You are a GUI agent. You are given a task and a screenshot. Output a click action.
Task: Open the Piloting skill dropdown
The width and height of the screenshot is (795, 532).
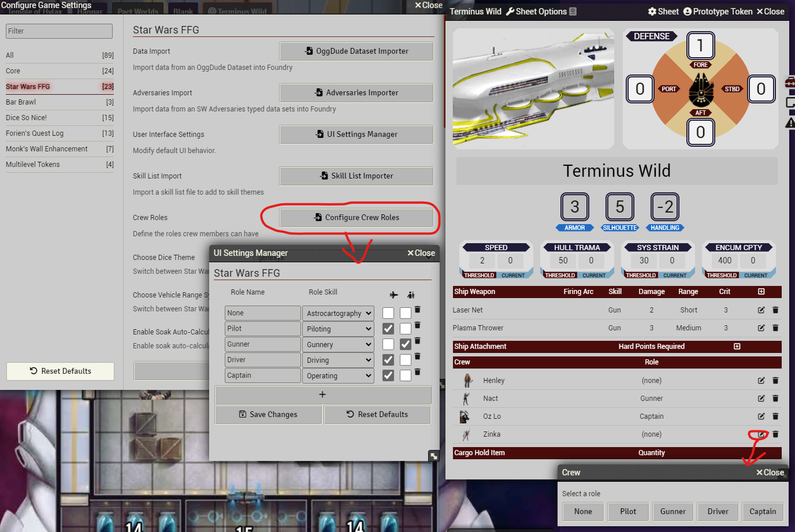338,328
